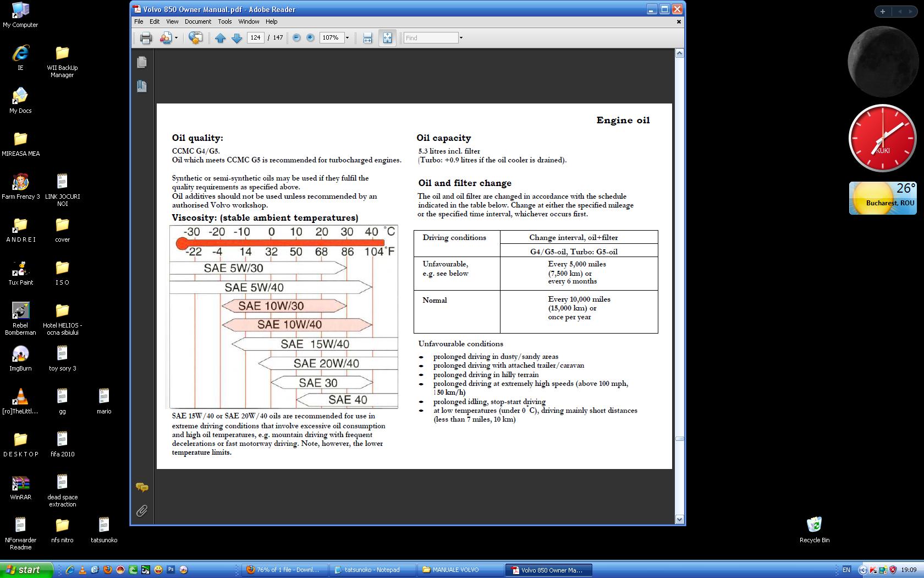Open zoom percentage dropdown arrow

(x=347, y=38)
